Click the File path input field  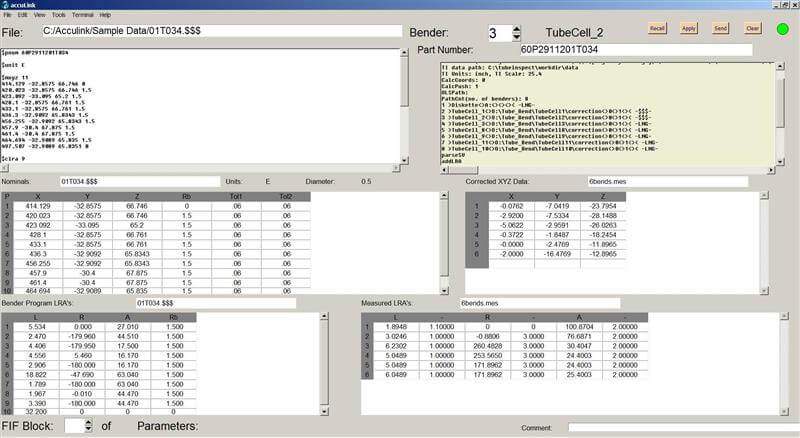click(222, 31)
